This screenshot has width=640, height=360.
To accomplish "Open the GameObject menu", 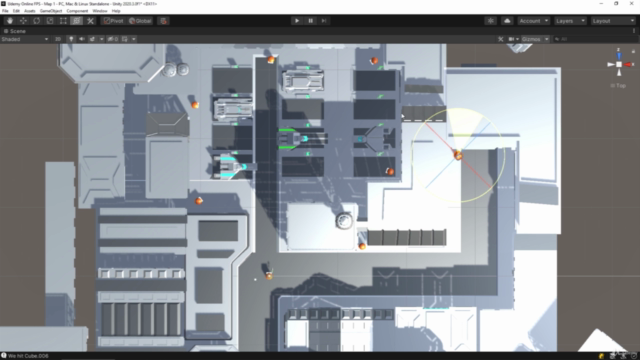I will tap(51, 11).
